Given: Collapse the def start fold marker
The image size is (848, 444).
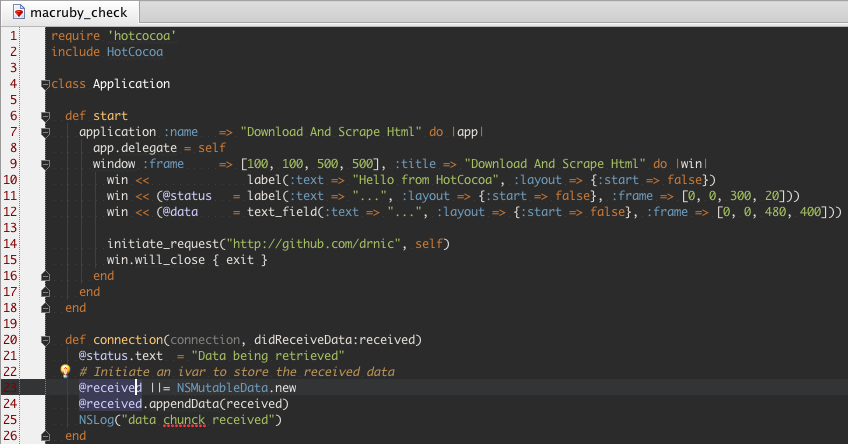Looking at the screenshot, I should (x=45, y=116).
